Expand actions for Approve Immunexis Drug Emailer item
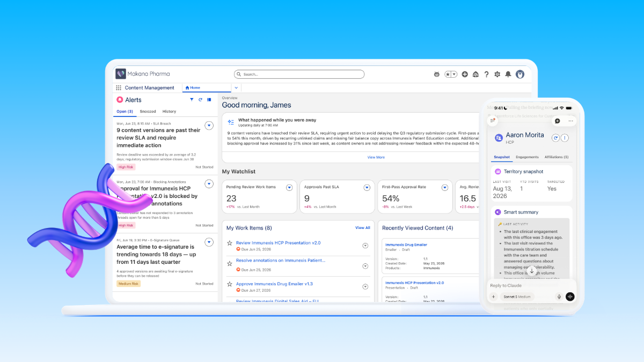The width and height of the screenshot is (644, 362). 365,286
